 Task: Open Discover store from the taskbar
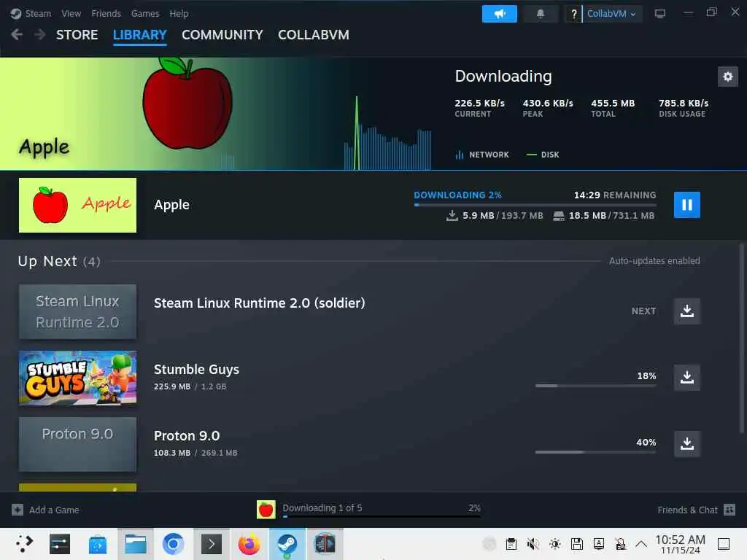(98, 544)
